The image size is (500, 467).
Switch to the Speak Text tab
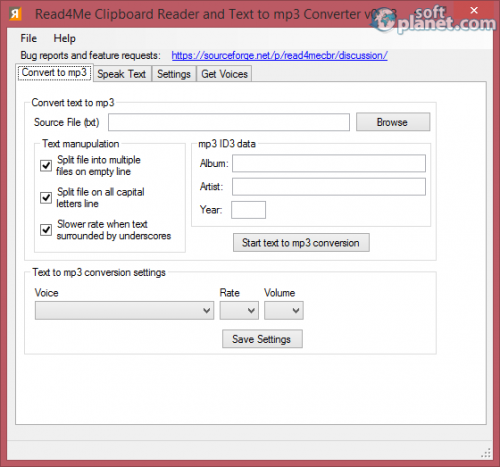(122, 74)
